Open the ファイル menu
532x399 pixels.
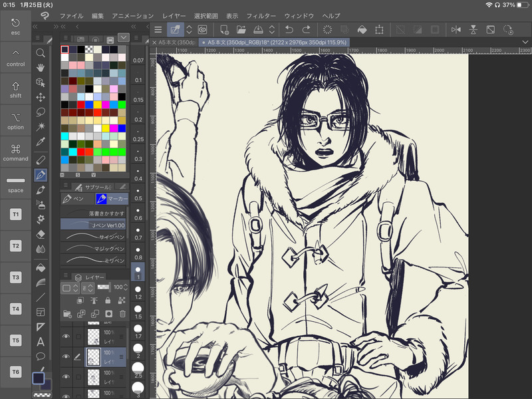pos(71,16)
